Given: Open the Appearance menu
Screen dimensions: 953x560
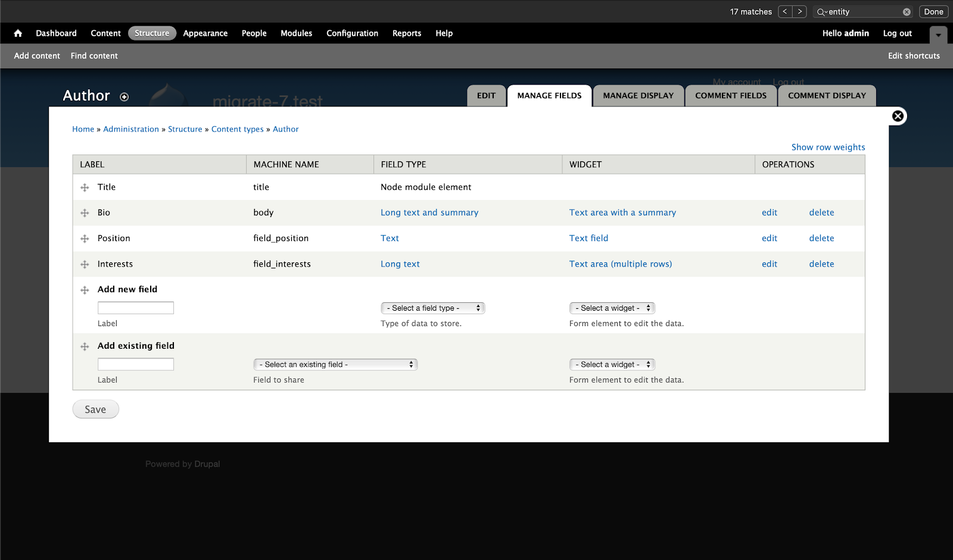Looking at the screenshot, I should [205, 33].
